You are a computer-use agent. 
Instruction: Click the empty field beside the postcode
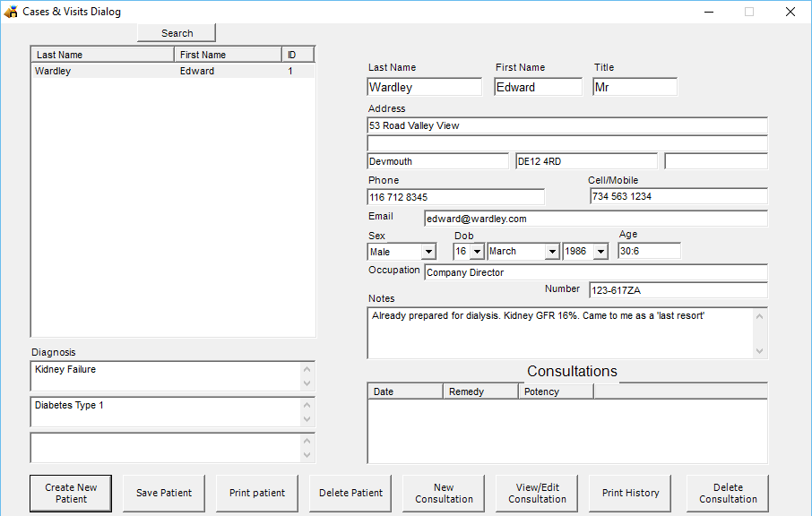(x=716, y=161)
